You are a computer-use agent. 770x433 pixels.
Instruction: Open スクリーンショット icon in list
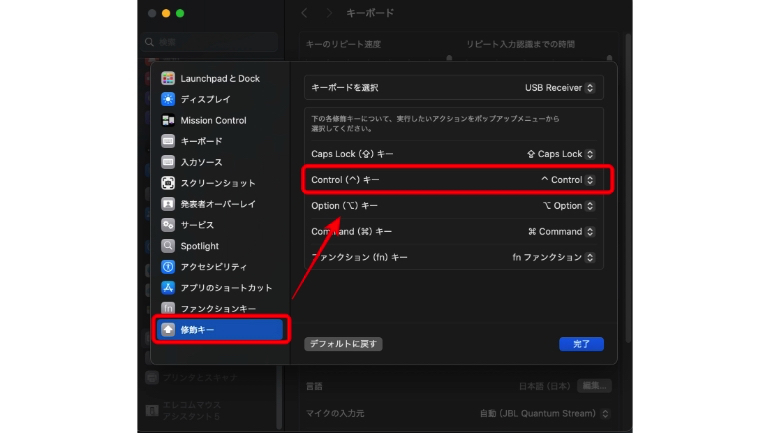pyautogui.click(x=168, y=183)
